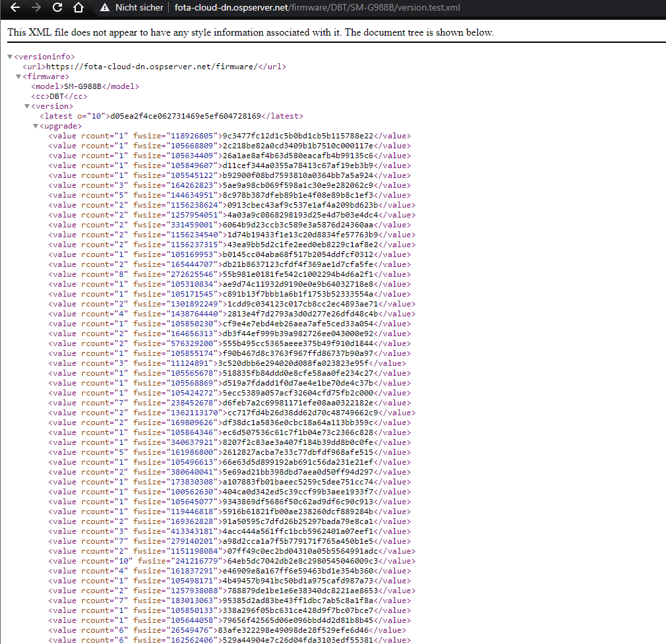Click latest hash d05ea2f4ce062731469e5ef604728169
Viewport: 666px width, 644px height.
point(185,116)
